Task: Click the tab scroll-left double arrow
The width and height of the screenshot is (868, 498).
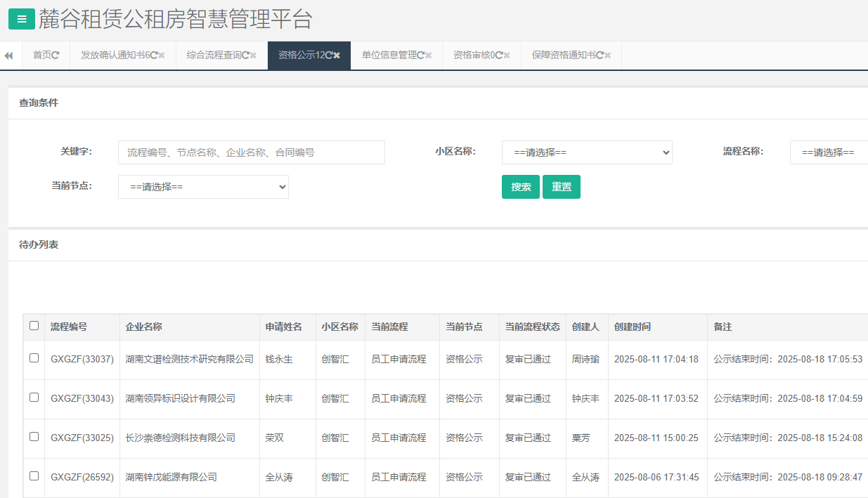Action: pos(8,55)
